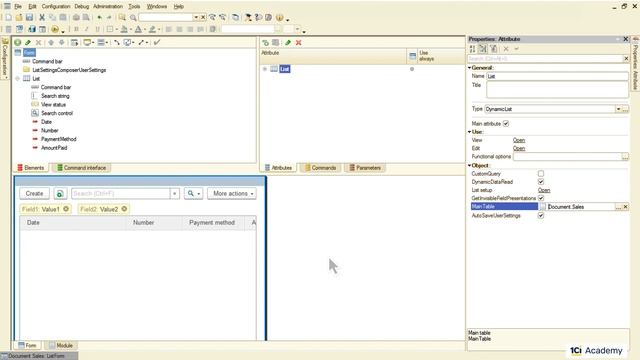Open the More actions dropdown

232,193
